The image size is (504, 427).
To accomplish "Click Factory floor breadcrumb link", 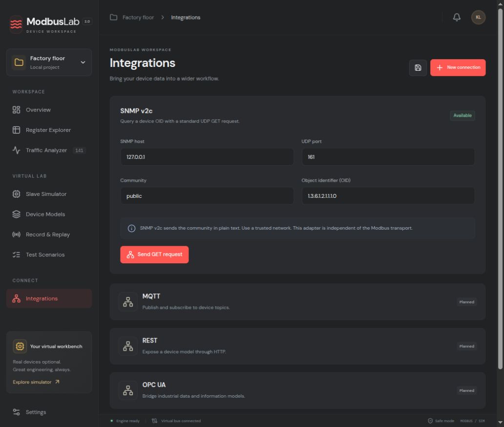I will click(138, 18).
